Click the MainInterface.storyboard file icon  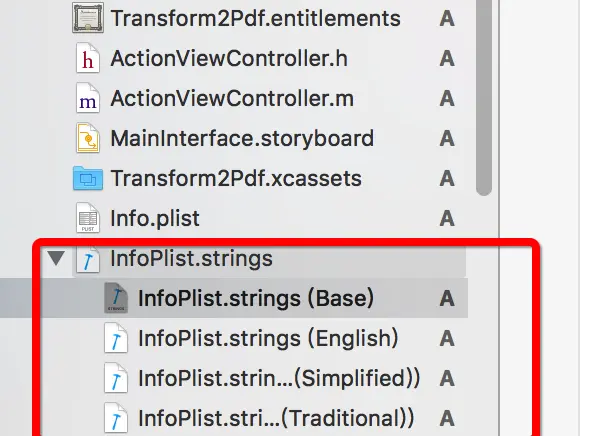(89, 139)
